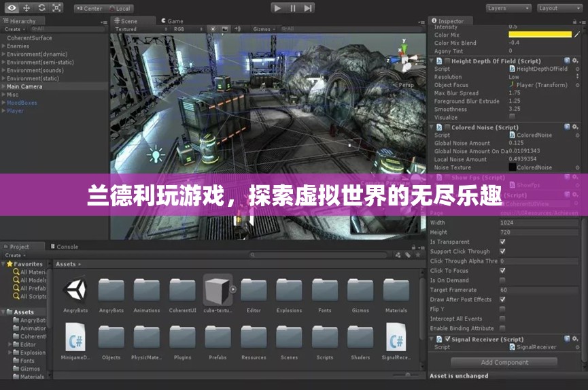Screen dimensions: 588x390
Task: Toggle scene skybox and effects icon
Action: pyautogui.click(x=224, y=29)
